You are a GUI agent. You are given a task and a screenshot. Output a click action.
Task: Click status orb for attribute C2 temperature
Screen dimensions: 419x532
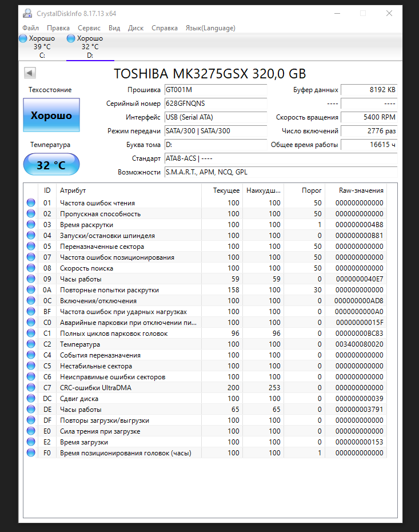31,344
